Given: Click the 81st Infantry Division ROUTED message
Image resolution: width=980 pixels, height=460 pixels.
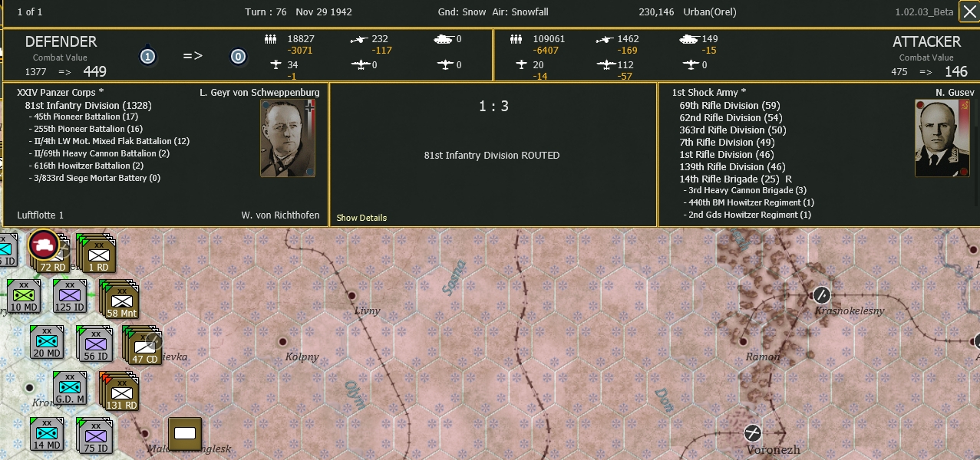Looking at the screenshot, I should coord(492,156).
